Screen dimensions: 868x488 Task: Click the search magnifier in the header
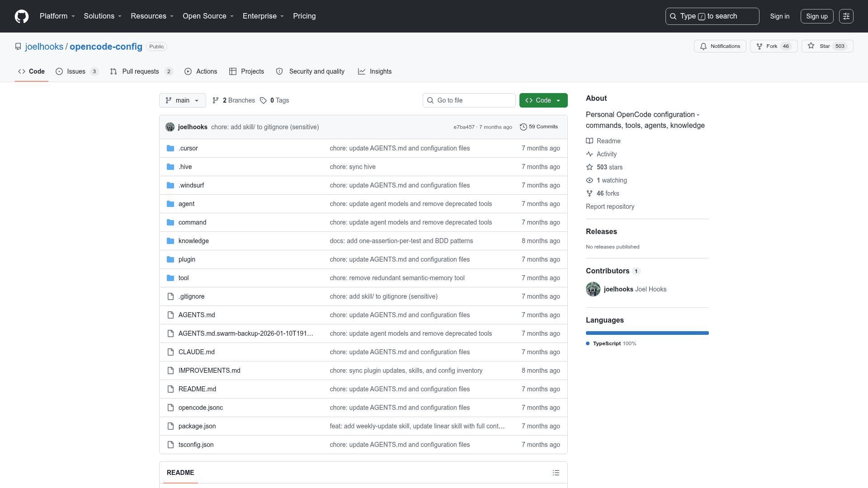coord(673,16)
